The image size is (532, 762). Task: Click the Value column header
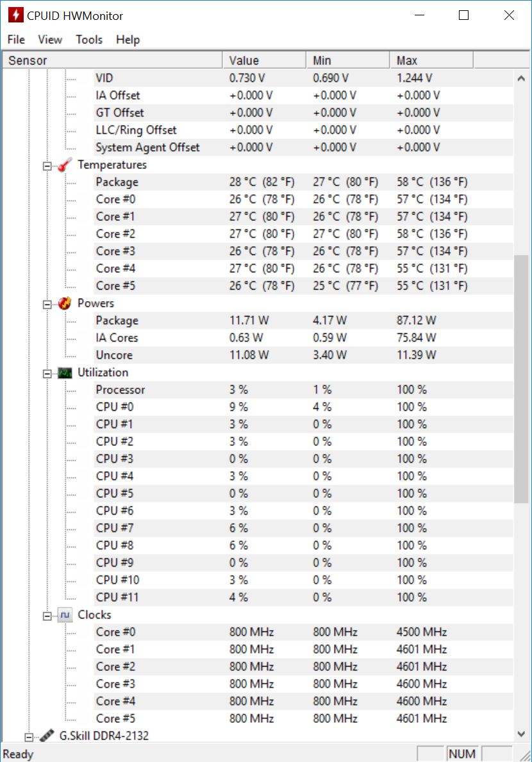(265, 61)
